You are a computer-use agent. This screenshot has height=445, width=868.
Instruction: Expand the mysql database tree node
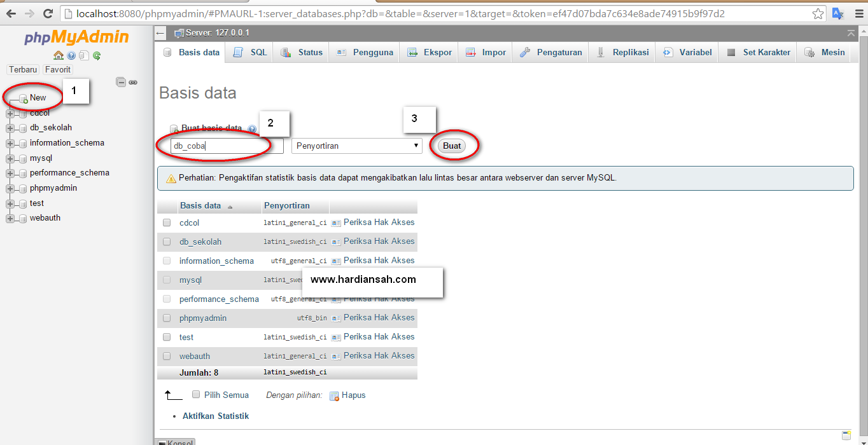9,158
